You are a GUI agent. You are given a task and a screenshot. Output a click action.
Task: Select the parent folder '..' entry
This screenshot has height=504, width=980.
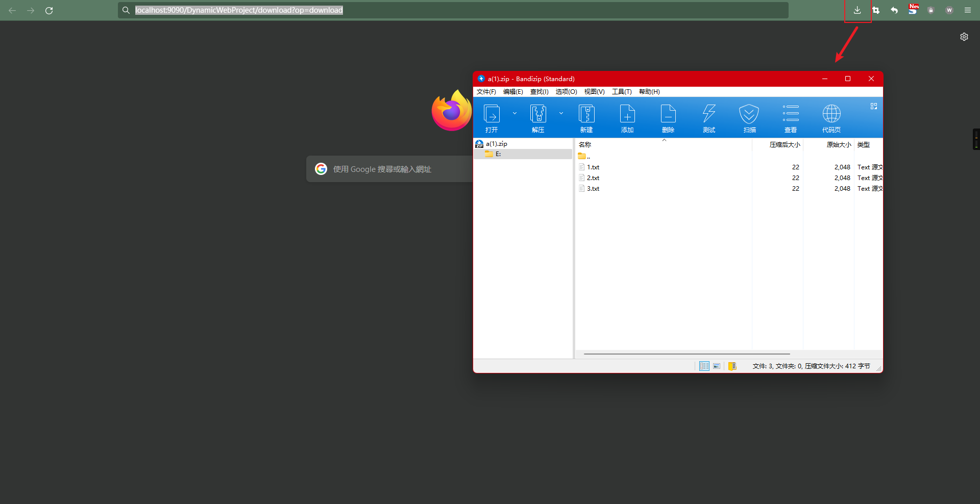584,156
